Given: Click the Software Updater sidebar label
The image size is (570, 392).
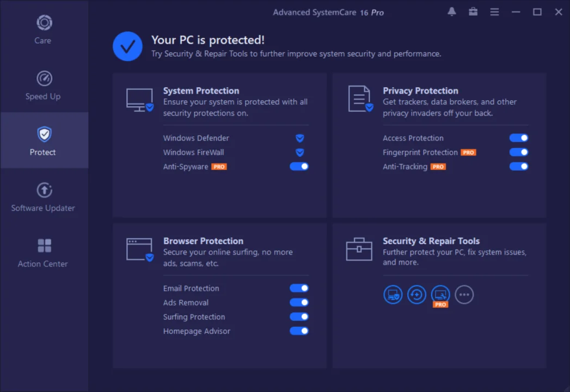Looking at the screenshot, I should pos(43,208).
